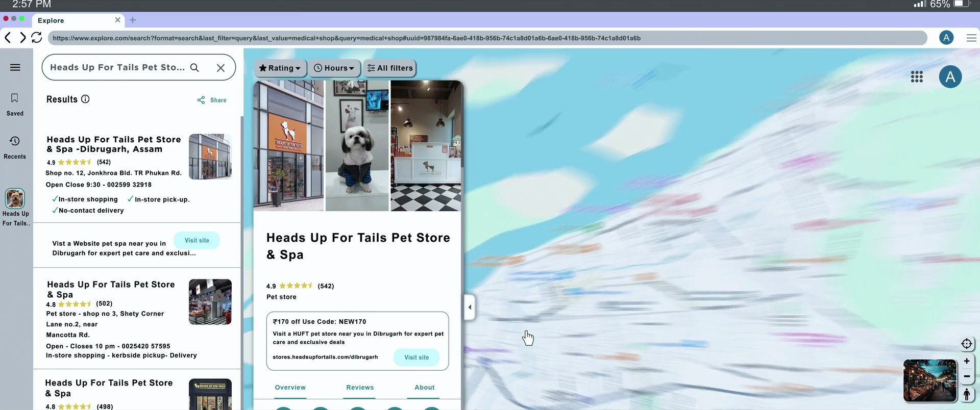The image size is (980, 410).
Task: Open the browser hamburger menu
Action: coord(971,38)
